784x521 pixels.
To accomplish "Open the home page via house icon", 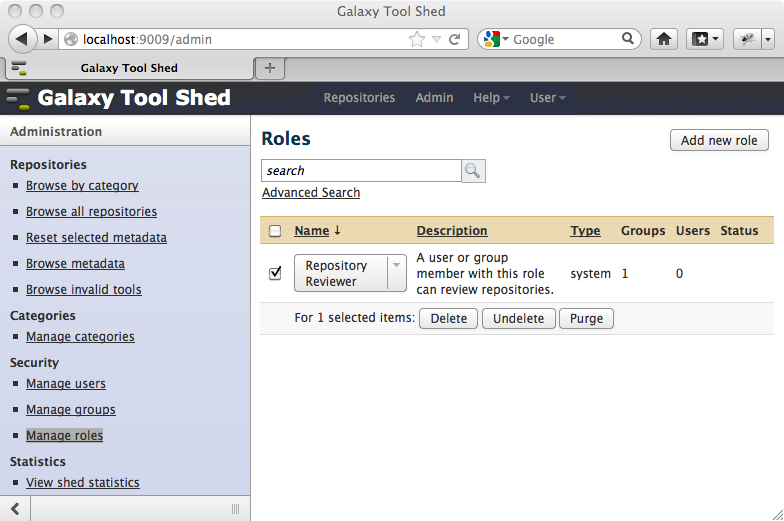I will [x=664, y=39].
